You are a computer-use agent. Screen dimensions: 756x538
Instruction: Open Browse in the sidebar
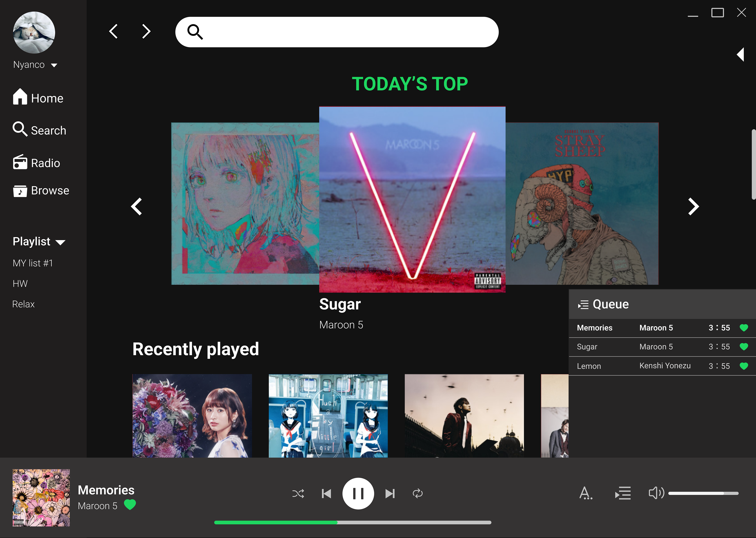[41, 190]
